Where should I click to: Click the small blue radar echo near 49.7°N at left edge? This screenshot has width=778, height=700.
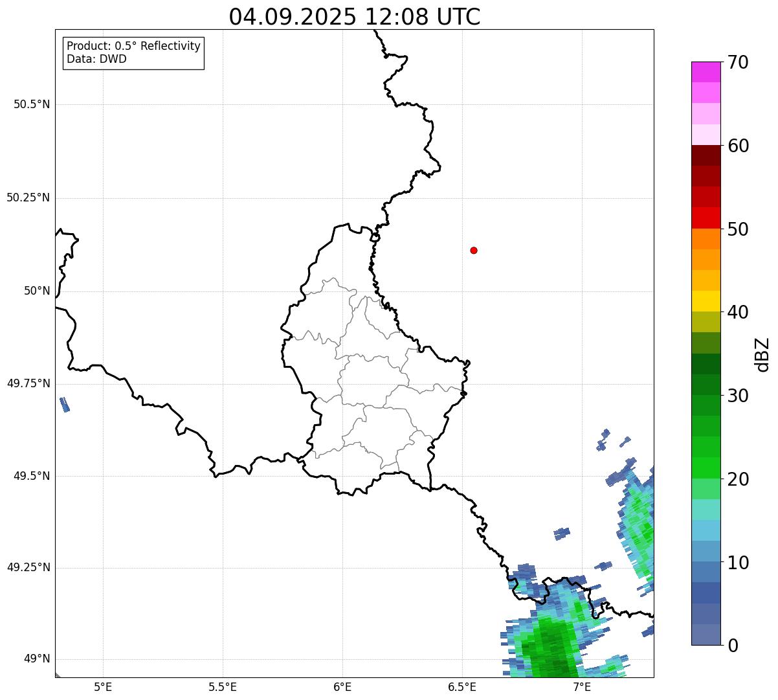pyautogui.click(x=64, y=405)
